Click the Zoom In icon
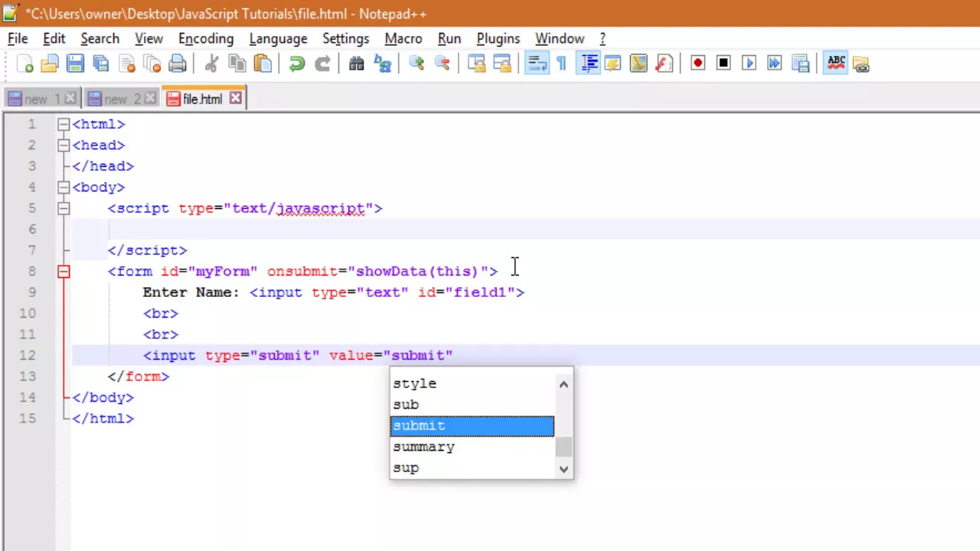The image size is (980, 551). click(416, 64)
